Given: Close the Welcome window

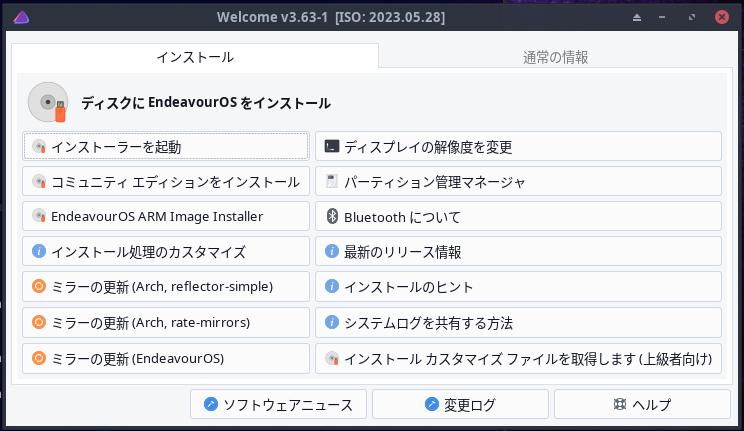Looking at the screenshot, I should pos(722,18).
